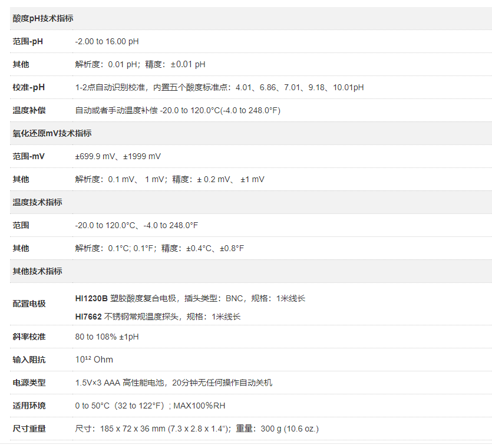Click the 适用环境 row label
492x448 pixels.
click(x=29, y=406)
